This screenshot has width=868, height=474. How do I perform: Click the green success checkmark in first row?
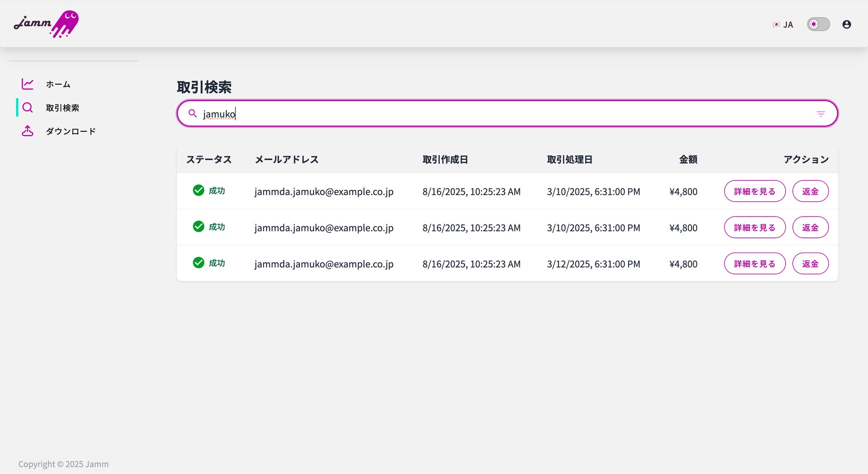[199, 190]
